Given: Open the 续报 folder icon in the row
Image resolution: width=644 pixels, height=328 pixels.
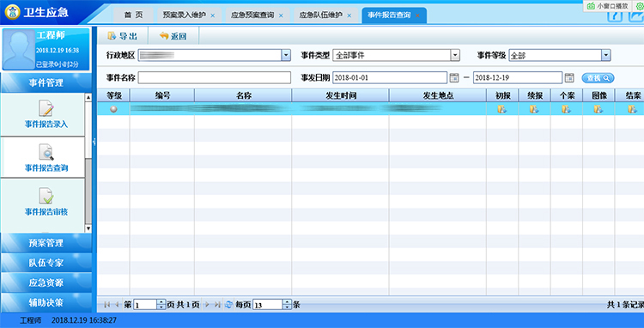Looking at the screenshot, I should pyautogui.click(x=533, y=109).
